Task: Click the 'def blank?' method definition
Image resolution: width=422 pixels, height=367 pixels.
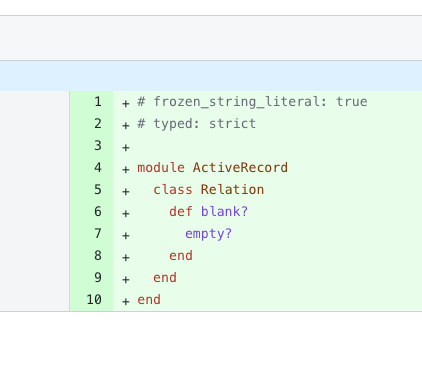Action: click(209, 212)
